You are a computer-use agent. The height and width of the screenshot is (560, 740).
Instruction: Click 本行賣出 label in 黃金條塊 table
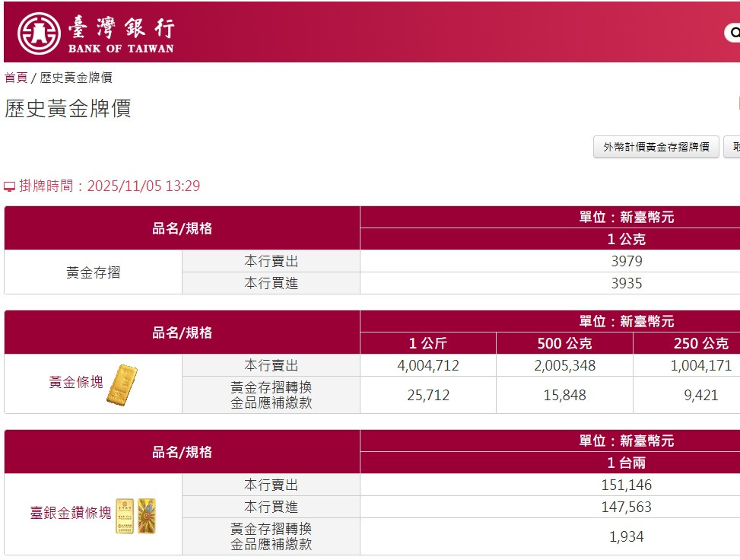pyautogui.click(x=271, y=365)
